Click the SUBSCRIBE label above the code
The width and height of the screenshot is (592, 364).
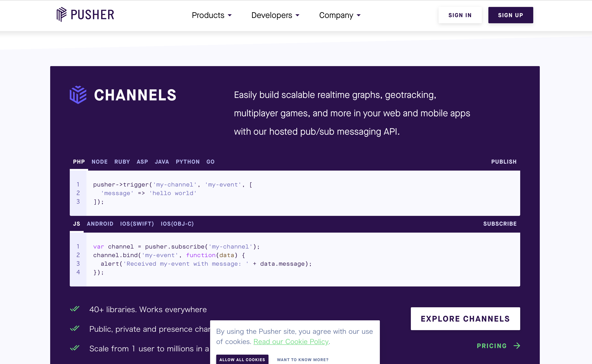[x=500, y=224]
